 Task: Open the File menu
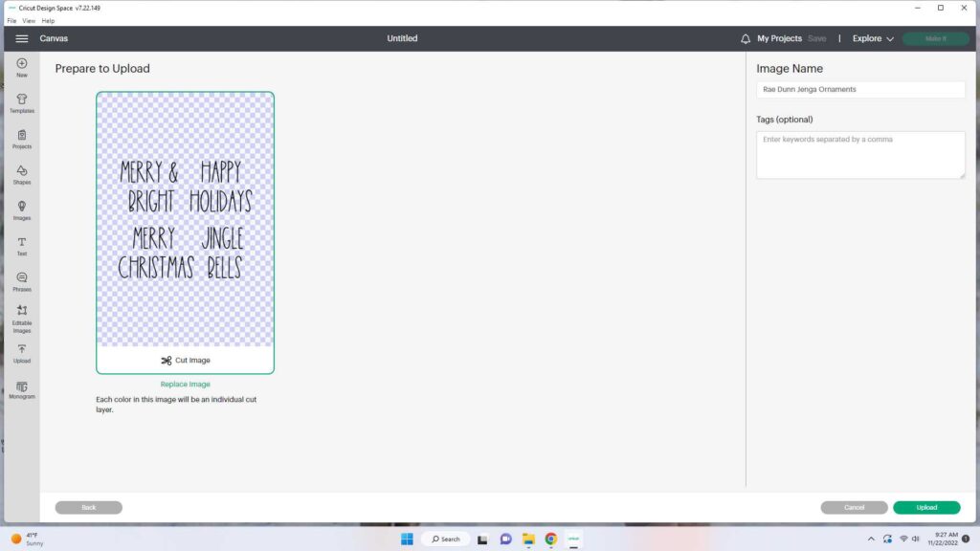(11, 21)
